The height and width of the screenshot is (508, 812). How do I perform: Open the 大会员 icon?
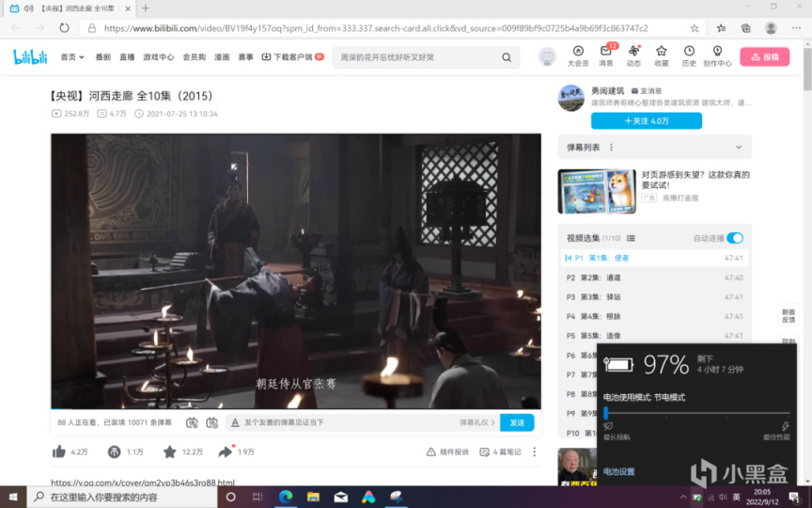[578, 56]
